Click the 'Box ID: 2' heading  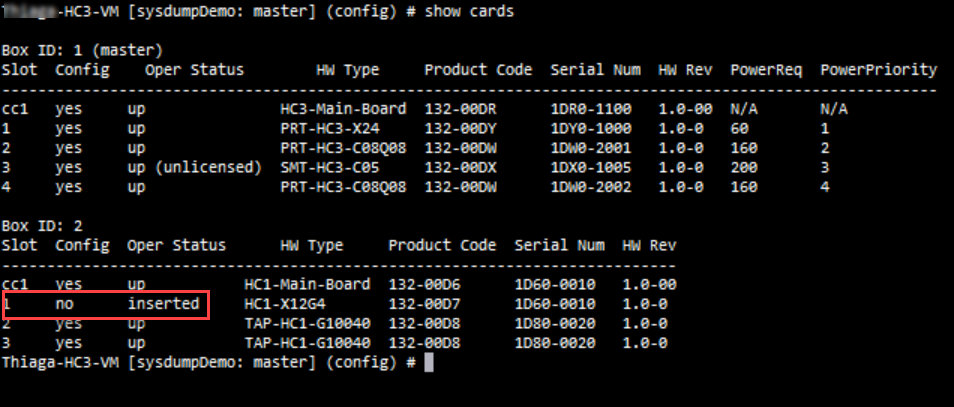41,226
